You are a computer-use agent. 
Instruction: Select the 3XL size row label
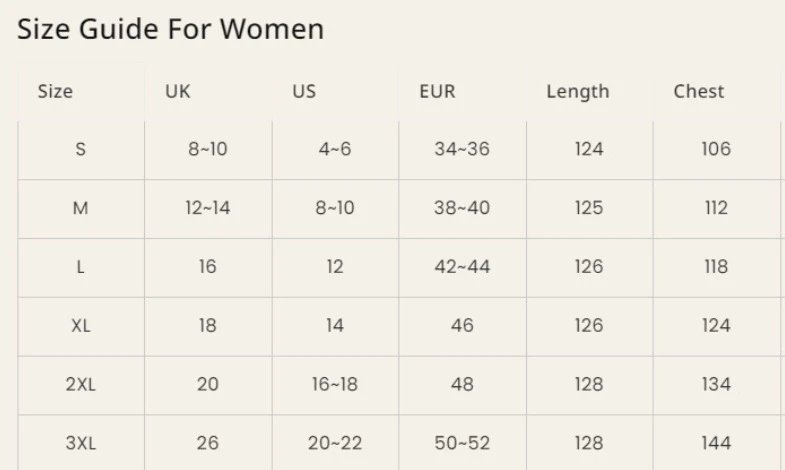coord(81,443)
